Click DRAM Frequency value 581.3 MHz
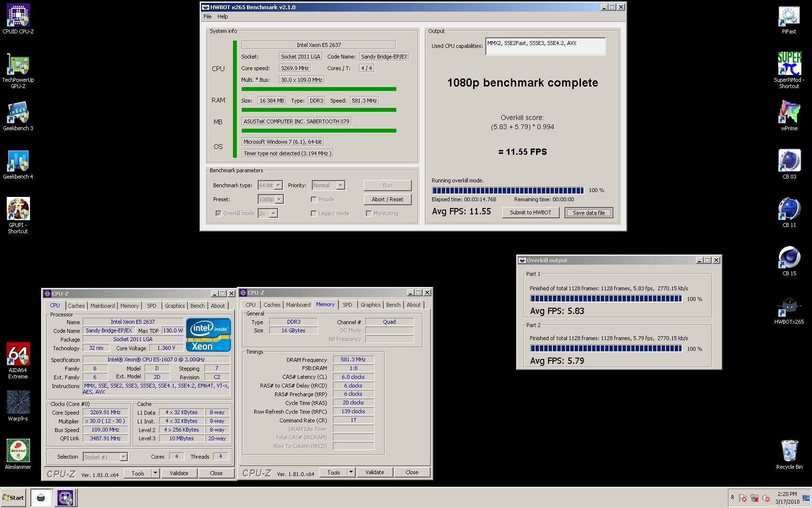Screen dimensions: 812x508 (x=353, y=360)
